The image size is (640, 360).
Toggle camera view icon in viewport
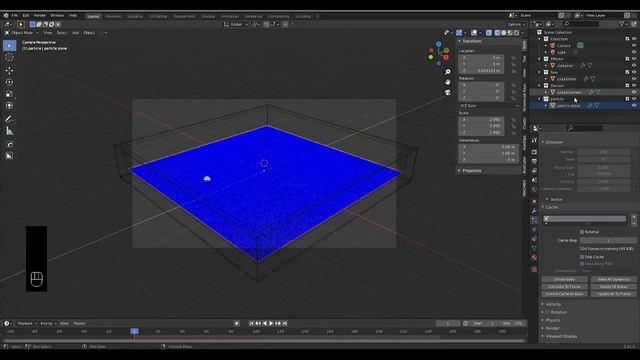click(448, 92)
